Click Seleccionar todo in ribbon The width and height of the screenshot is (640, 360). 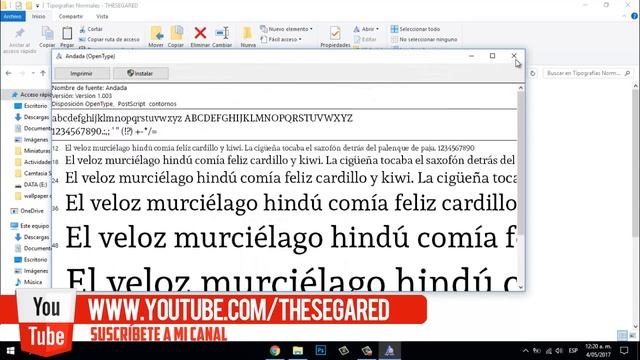(x=415, y=29)
